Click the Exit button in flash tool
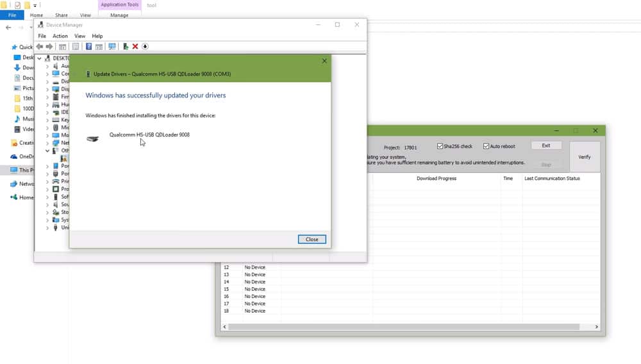Viewport: 641px width, 364px height. (x=546, y=145)
